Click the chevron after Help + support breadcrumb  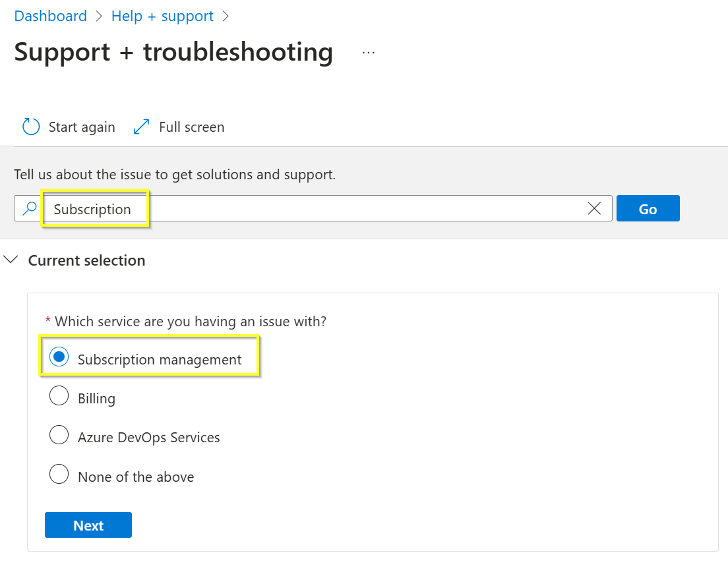click(226, 16)
